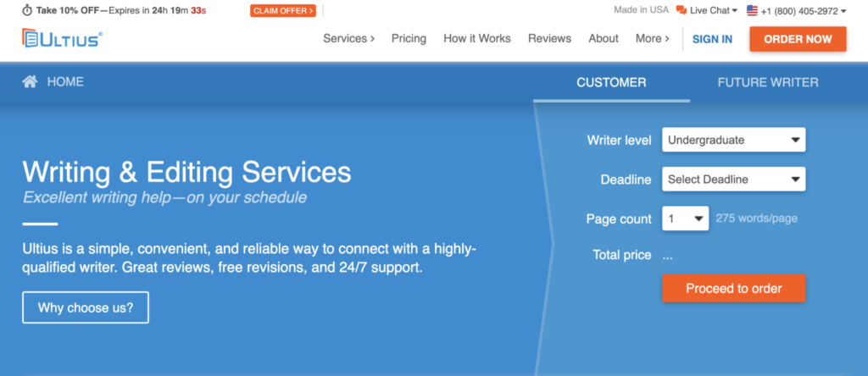This screenshot has height=376, width=868.
Task: Open the Services menu
Action: coord(348,39)
